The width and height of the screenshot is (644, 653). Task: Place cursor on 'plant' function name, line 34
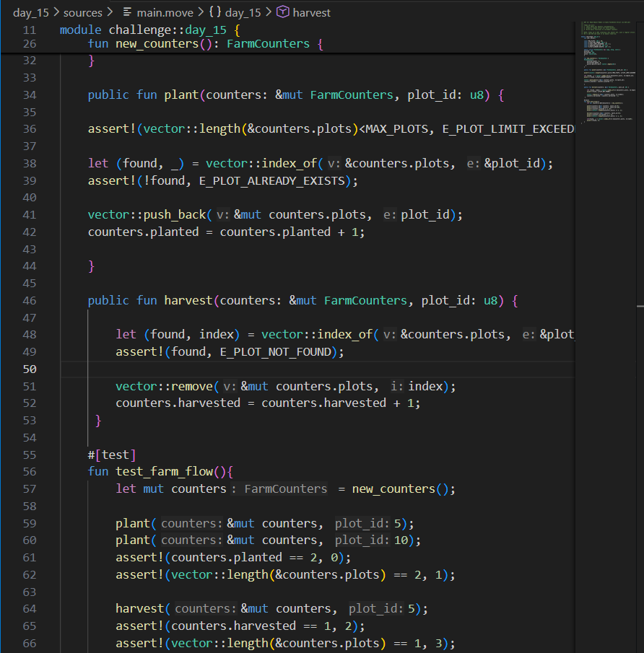coord(181,95)
